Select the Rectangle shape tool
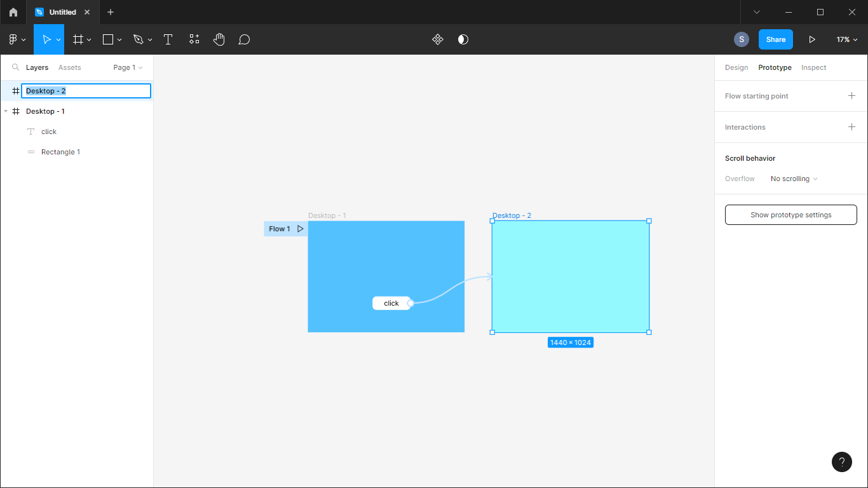The width and height of the screenshot is (868, 488). coord(108,39)
